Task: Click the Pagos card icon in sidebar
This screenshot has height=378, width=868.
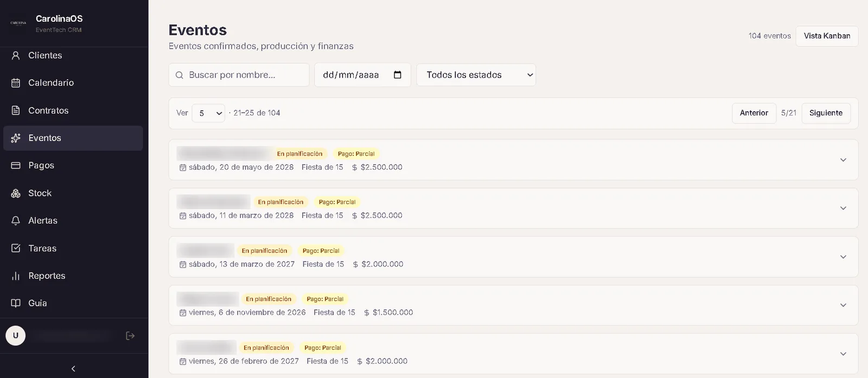Action: tap(16, 165)
